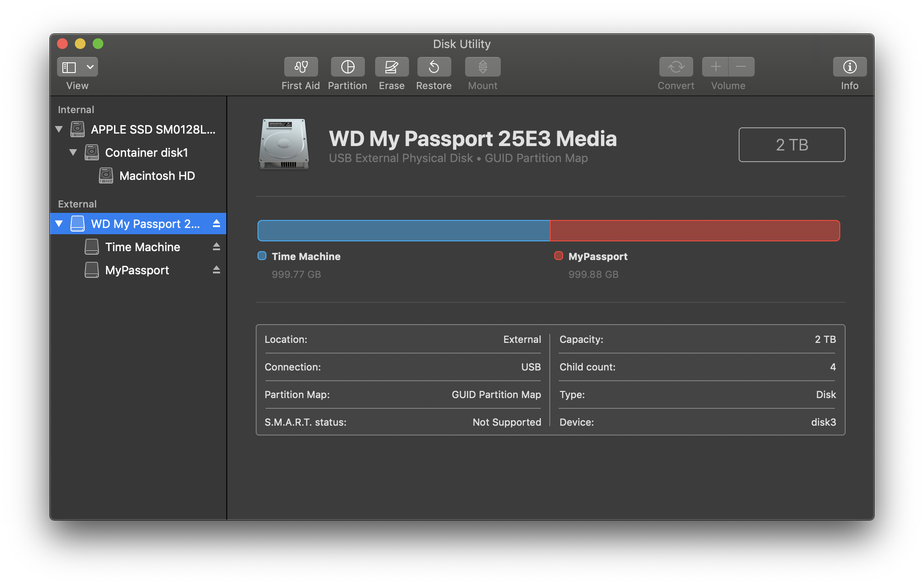The height and width of the screenshot is (586, 924).
Task: Click the Erase disk icon
Action: [392, 67]
